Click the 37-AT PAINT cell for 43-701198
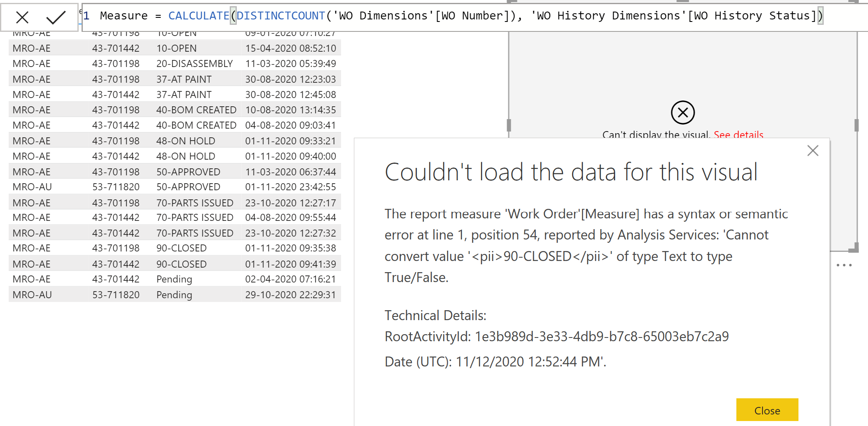This screenshot has width=868, height=426. point(184,79)
